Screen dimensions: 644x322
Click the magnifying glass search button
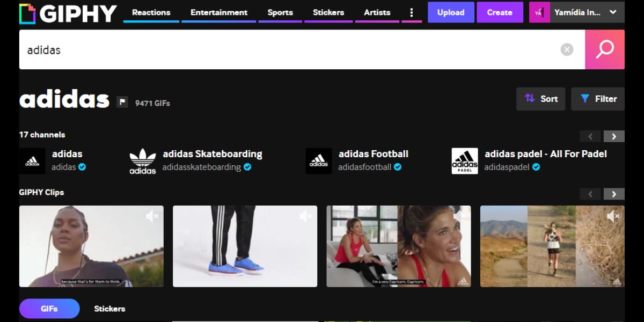tap(604, 49)
